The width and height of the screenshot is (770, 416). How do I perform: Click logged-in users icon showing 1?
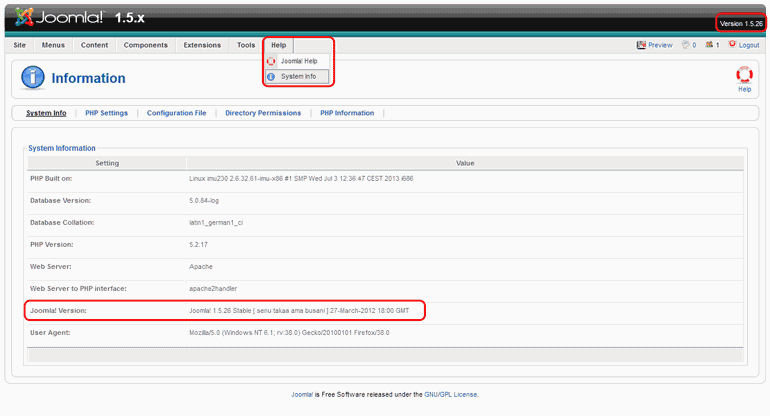click(x=709, y=44)
